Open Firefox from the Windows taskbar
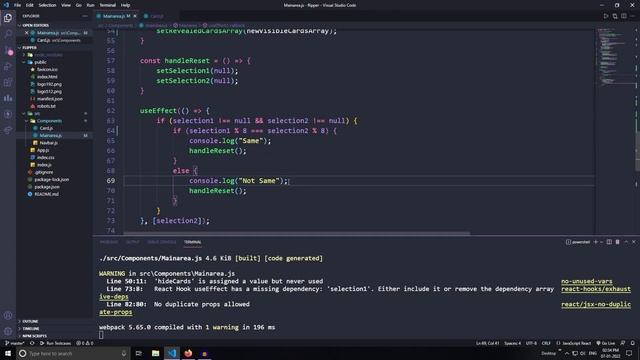 point(188,353)
